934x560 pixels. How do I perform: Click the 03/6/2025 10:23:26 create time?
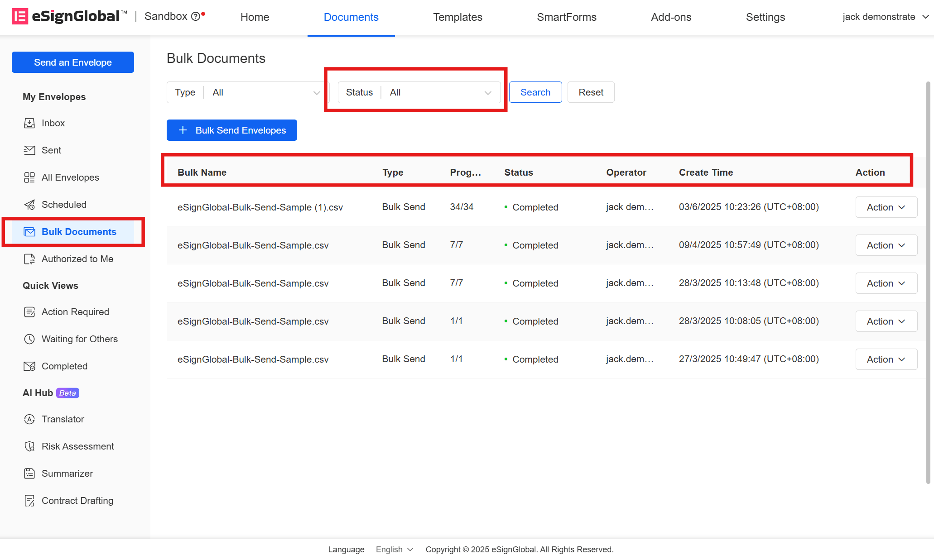(x=749, y=207)
